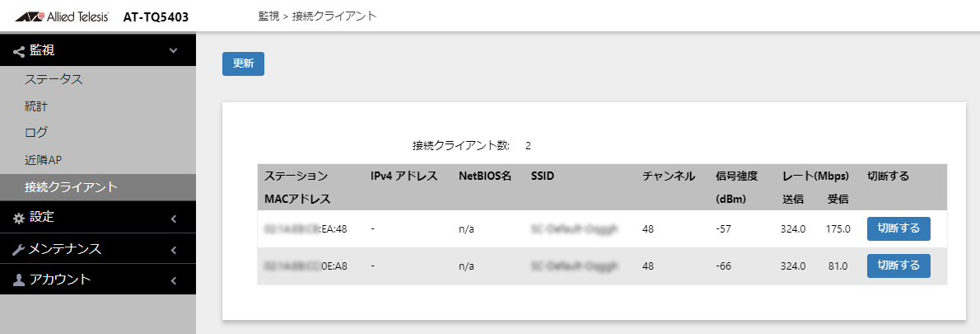Expand the 設定 menu arrow
Screen dimensions: 980x334
[173, 219]
